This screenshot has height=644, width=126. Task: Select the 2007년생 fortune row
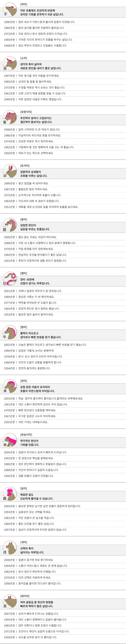click(31, 613)
